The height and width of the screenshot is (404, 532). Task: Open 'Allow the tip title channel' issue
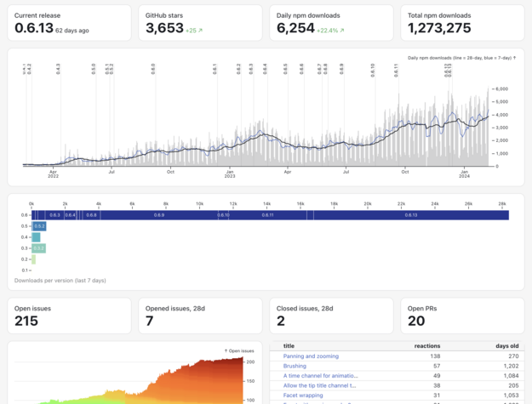pos(319,385)
